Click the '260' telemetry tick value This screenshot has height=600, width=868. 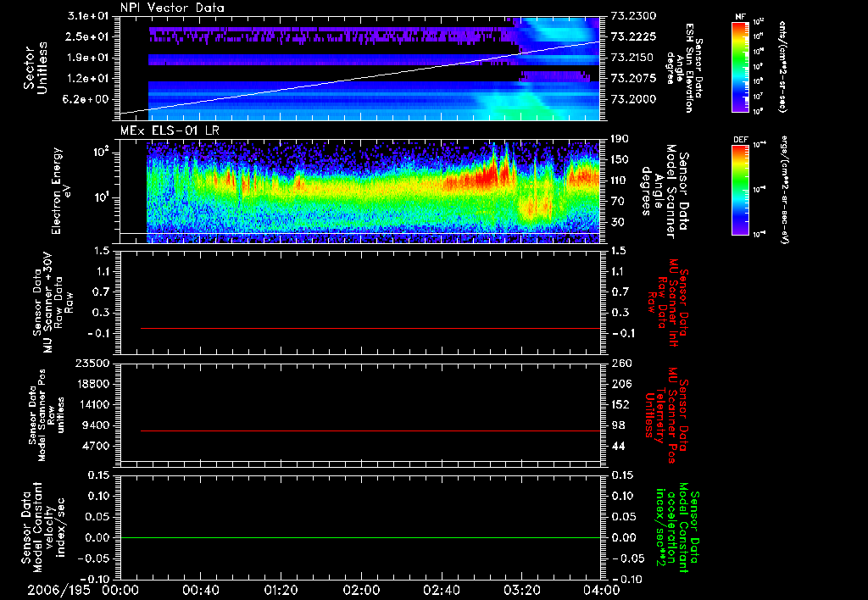[x=622, y=363]
